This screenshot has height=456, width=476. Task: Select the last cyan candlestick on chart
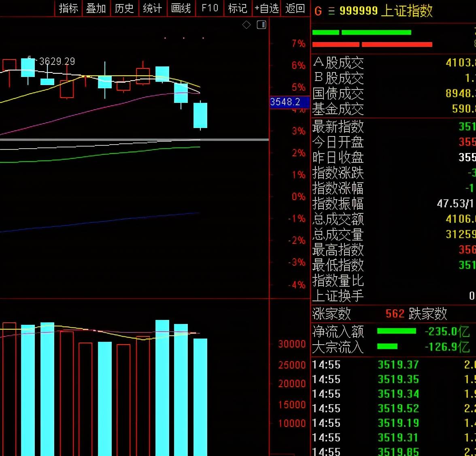(200, 115)
